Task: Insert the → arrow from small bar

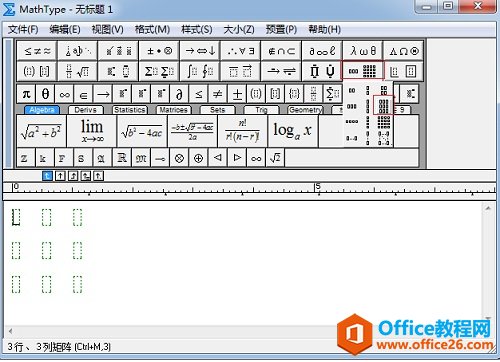Action: tap(103, 94)
